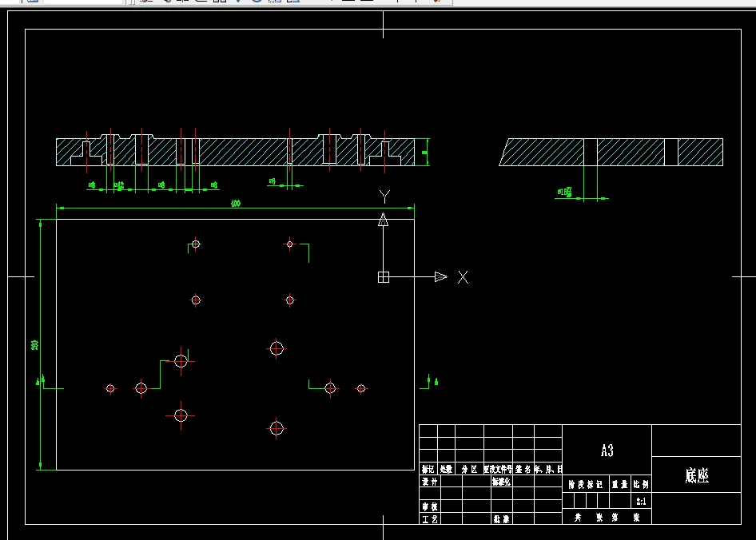Select the 审核 row label

coord(430,506)
